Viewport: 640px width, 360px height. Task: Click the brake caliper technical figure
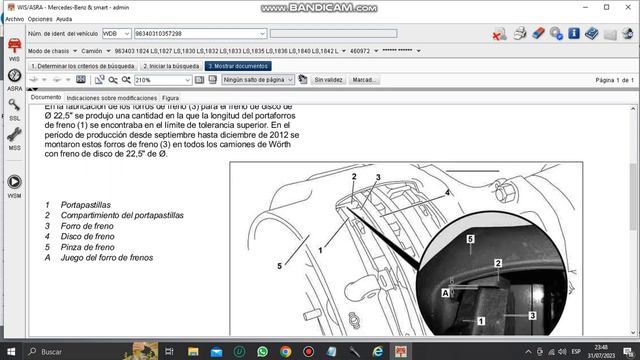coord(406,249)
